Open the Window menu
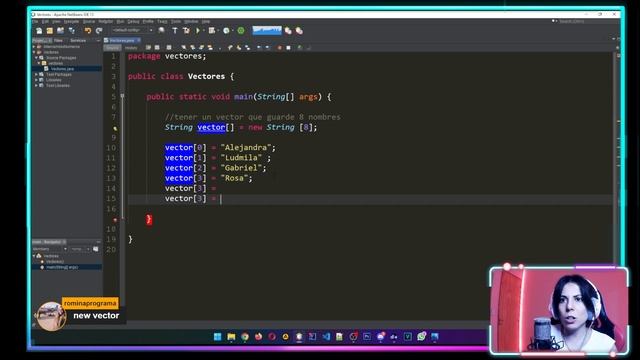This screenshot has width=640, height=360. click(191, 21)
